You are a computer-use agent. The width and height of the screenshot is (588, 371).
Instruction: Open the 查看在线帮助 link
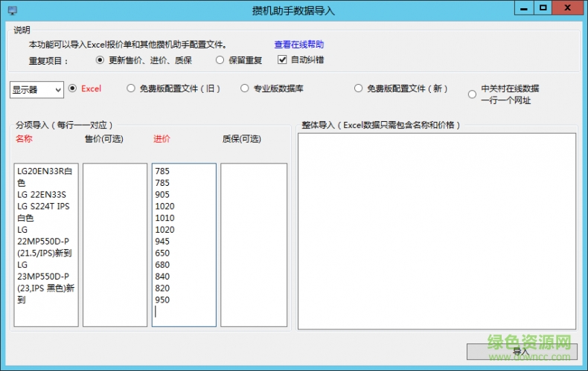click(298, 45)
